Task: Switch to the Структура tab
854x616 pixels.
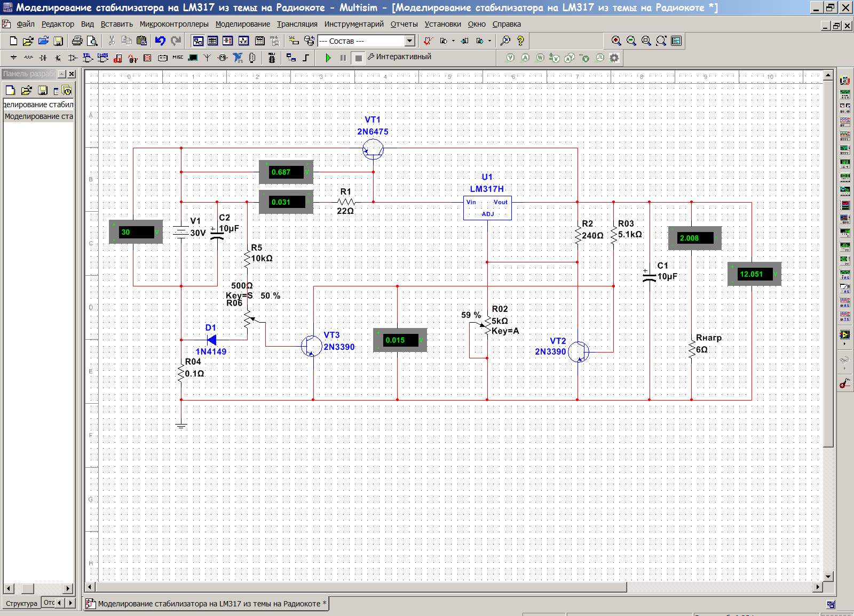Action: [x=21, y=603]
